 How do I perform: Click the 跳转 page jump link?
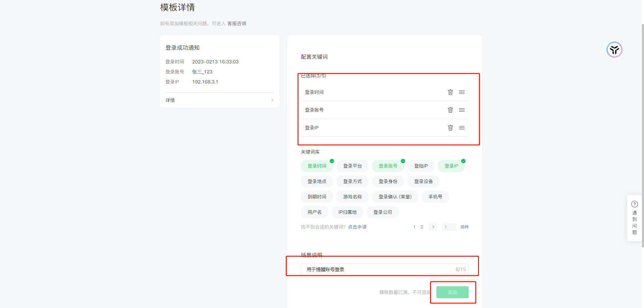[465, 227]
